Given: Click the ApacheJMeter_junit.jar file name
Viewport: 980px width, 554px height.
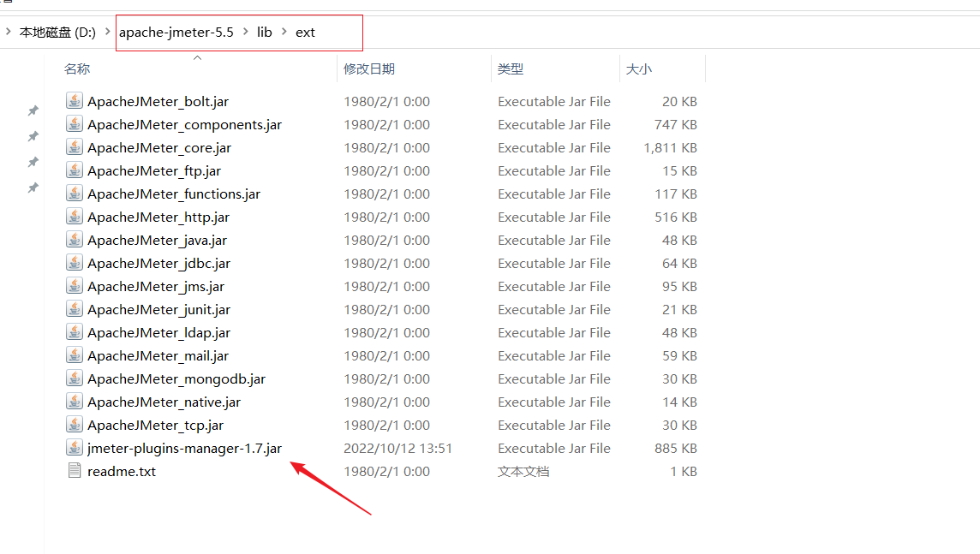Looking at the screenshot, I should 158,309.
